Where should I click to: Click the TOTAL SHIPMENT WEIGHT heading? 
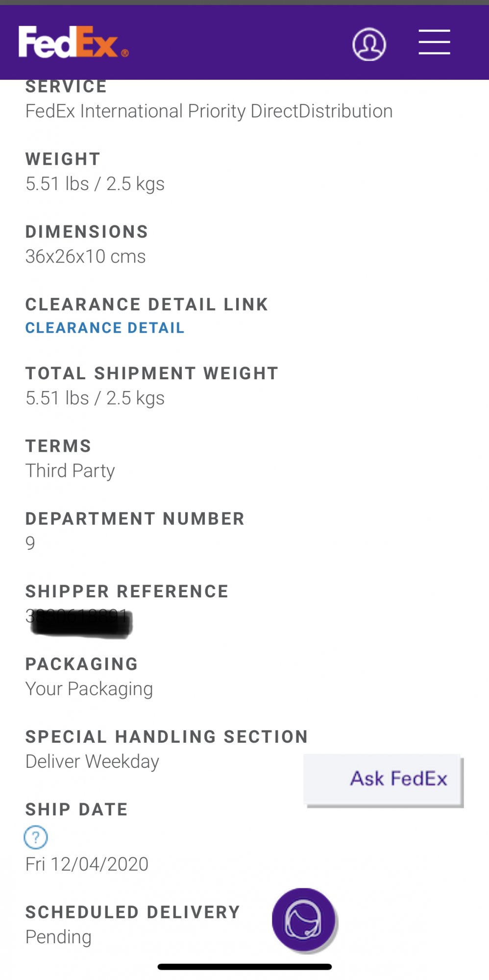pos(152,373)
